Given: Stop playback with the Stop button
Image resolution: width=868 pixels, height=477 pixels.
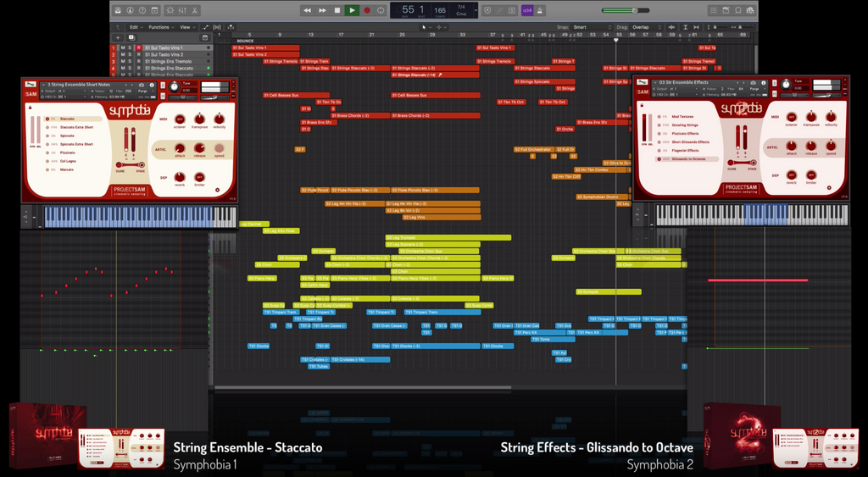Looking at the screenshot, I should pyautogui.click(x=337, y=10).
